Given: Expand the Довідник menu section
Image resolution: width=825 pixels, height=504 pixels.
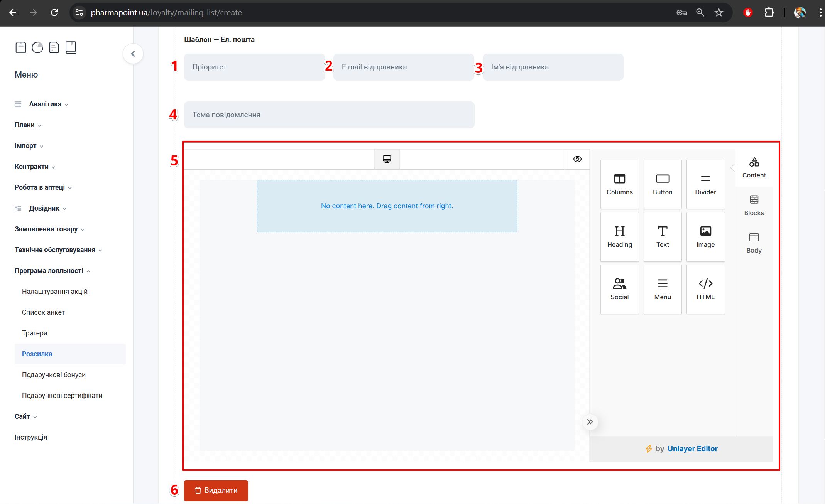Looking at the screenshot, I should pos(44,208).
